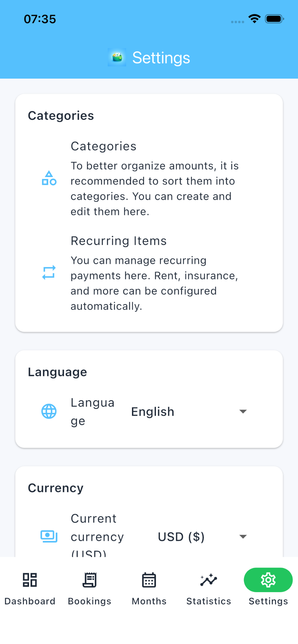The image size is (298, 644).
Task: Switch to the Months tab label
Action: [x=149, y=601]
